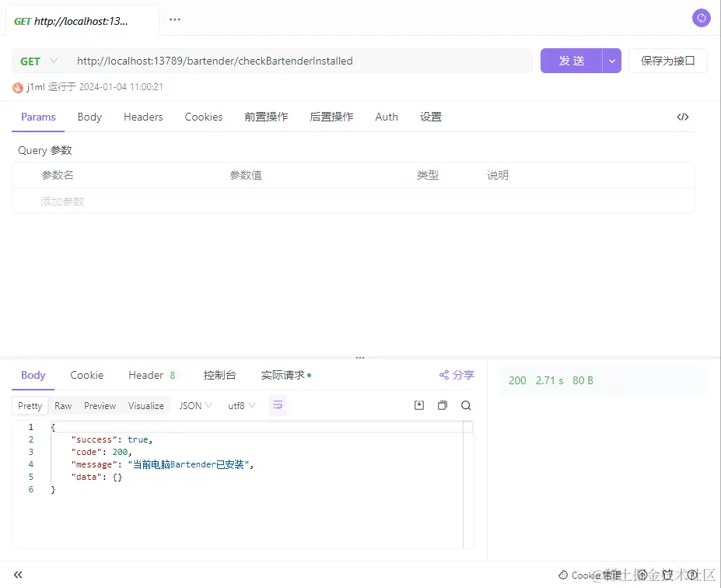Image resolution: width=721 pixels, height=588 pixels.
Task: Open the 实际请求 tab
Action: [286, 375]
